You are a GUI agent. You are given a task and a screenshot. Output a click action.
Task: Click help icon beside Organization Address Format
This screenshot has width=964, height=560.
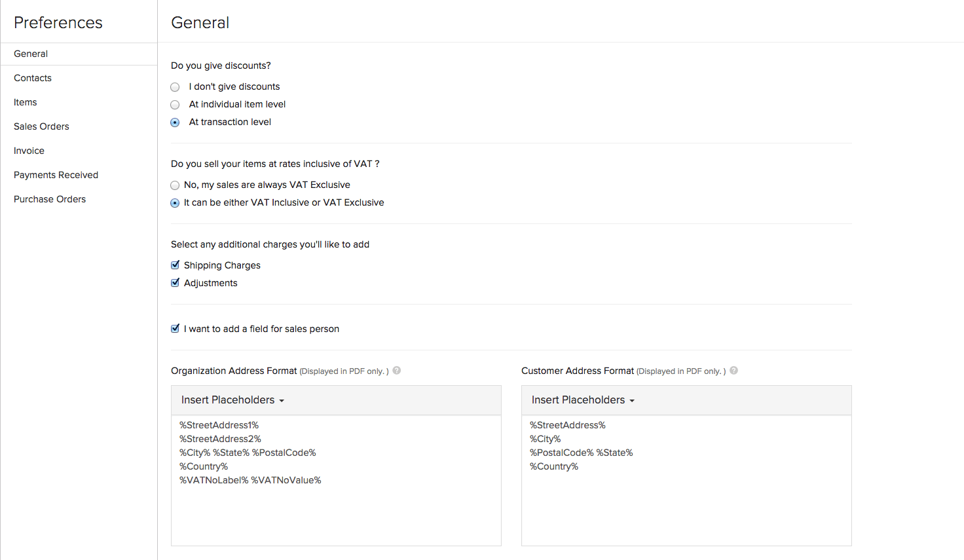click(x=397, y=371)
